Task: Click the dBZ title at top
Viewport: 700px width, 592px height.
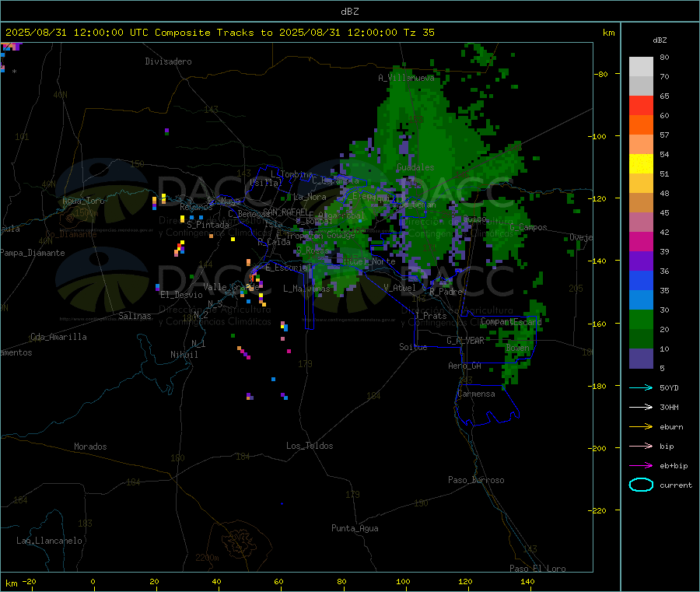Action: tap(349, 12)
